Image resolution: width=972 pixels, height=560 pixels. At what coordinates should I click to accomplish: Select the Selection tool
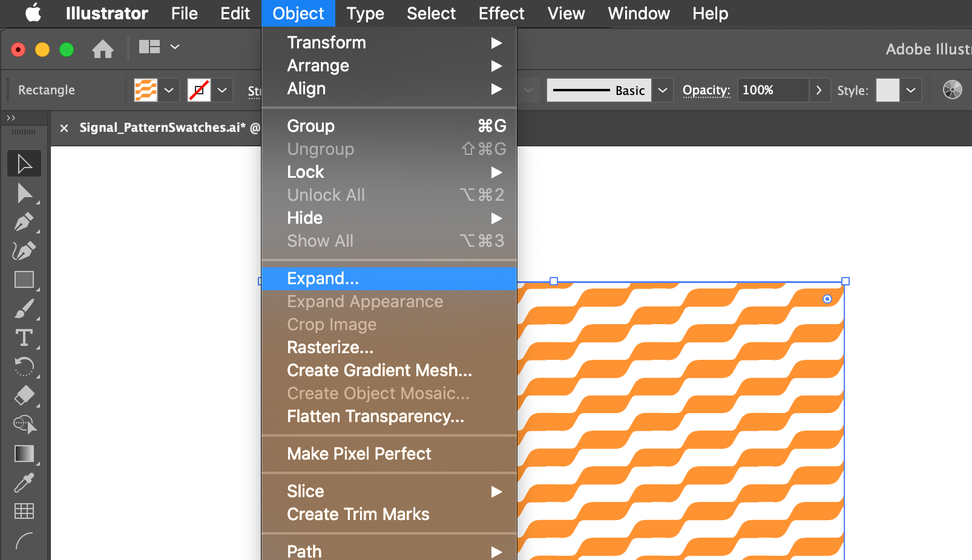pyautogui.click(x=24, y=163)
